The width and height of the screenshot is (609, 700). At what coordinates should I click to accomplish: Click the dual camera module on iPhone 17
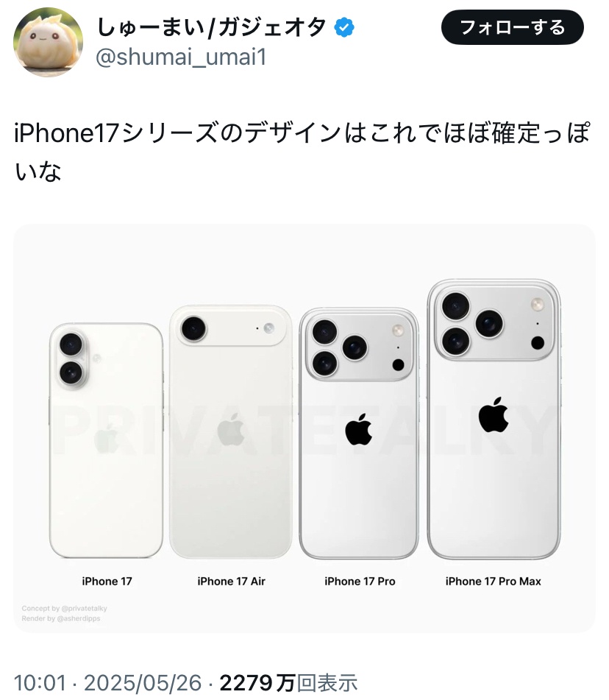[x=72, y=359]
